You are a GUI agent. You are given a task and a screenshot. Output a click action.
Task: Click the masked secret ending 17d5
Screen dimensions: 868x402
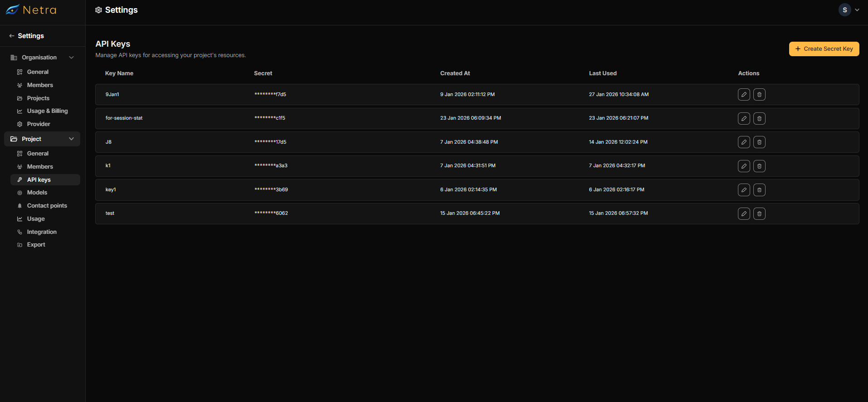click(270, 142)
